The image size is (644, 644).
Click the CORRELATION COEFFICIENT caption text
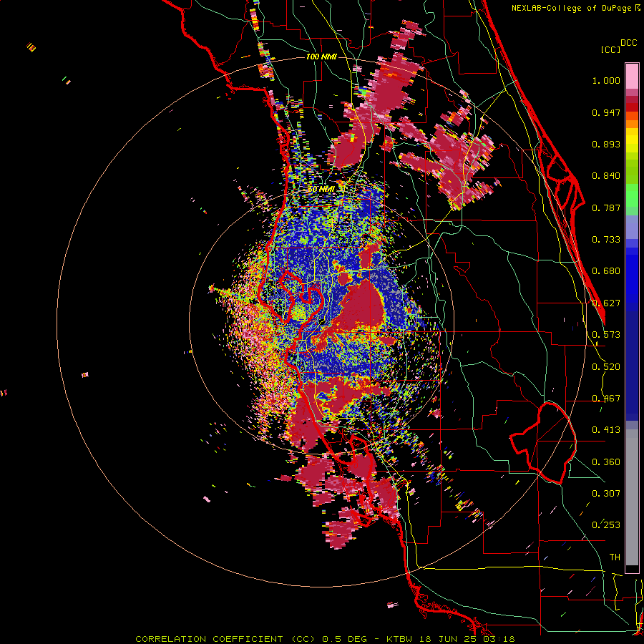(x=209, y=639)
